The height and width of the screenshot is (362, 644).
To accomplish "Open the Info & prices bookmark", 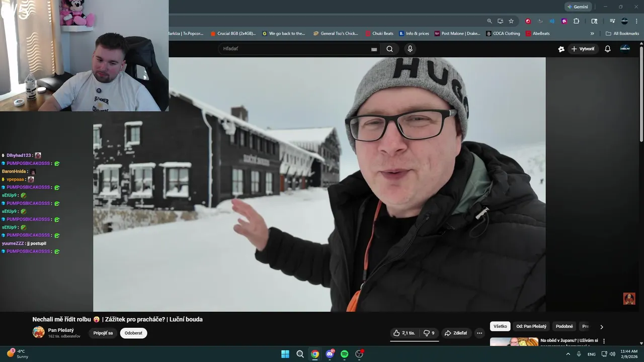I will (x=414, y=34).
